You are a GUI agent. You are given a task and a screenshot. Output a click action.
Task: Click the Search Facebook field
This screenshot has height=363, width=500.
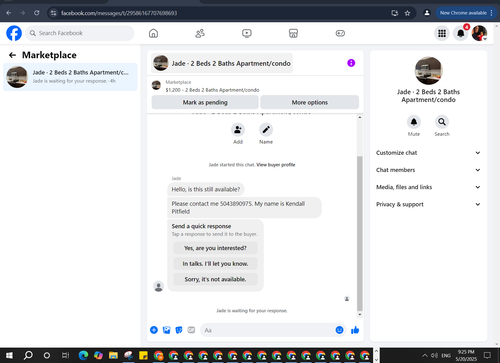80,33
